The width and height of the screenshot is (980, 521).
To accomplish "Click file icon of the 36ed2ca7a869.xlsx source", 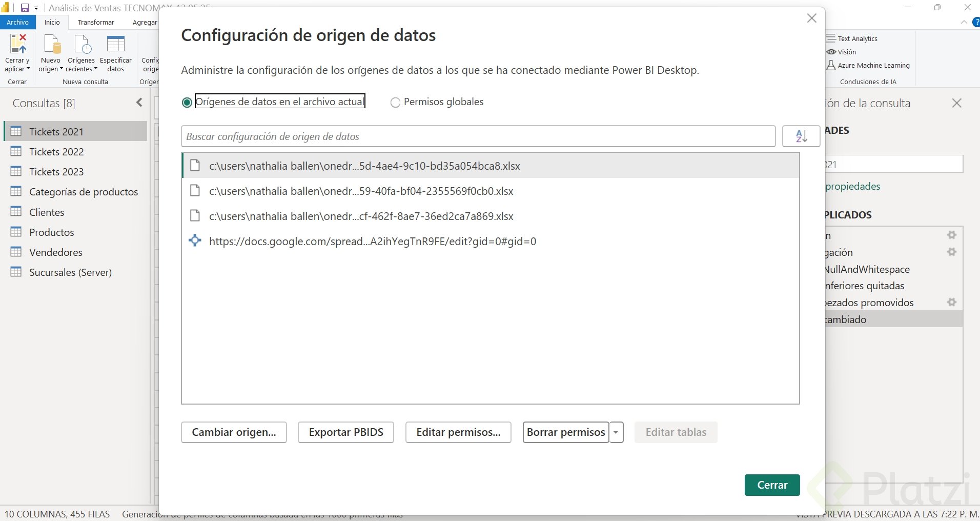I will pos(195,216).
